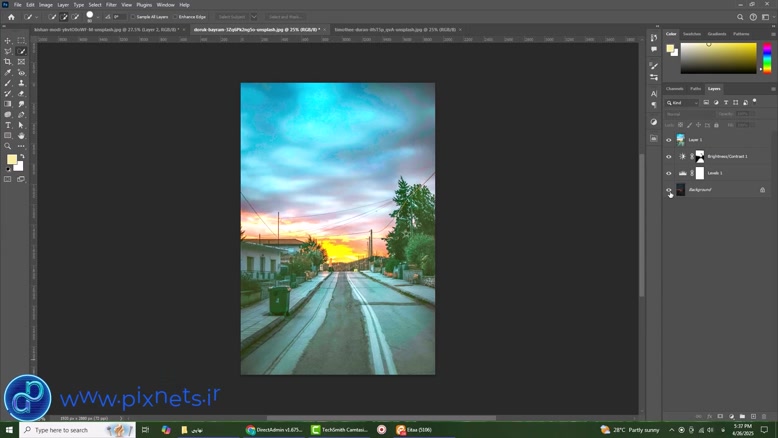This screenshot has height=438, width=778.
Task: Toggle type layer filter in Layers panel
Action: coord(726,103)
